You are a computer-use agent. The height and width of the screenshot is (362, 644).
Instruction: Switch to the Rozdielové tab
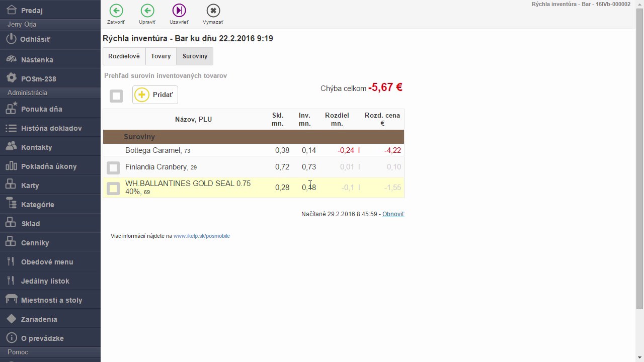[x=124, y=56]
